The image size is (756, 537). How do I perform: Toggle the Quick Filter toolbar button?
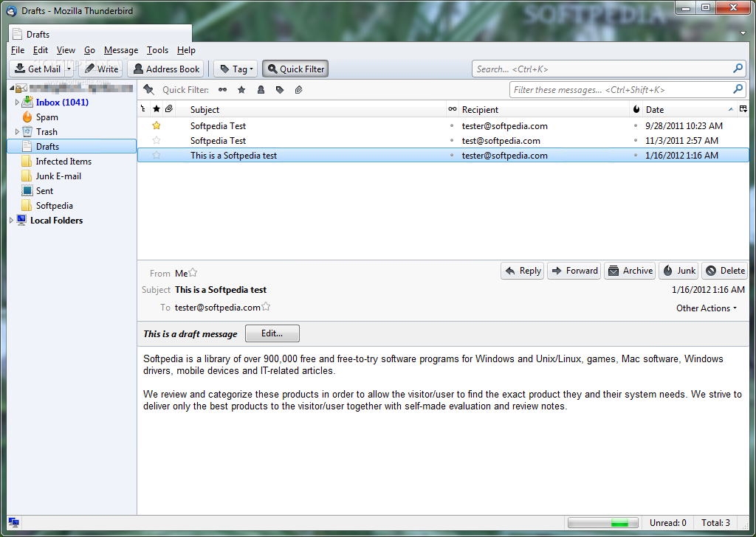click(x=295, y=69)
